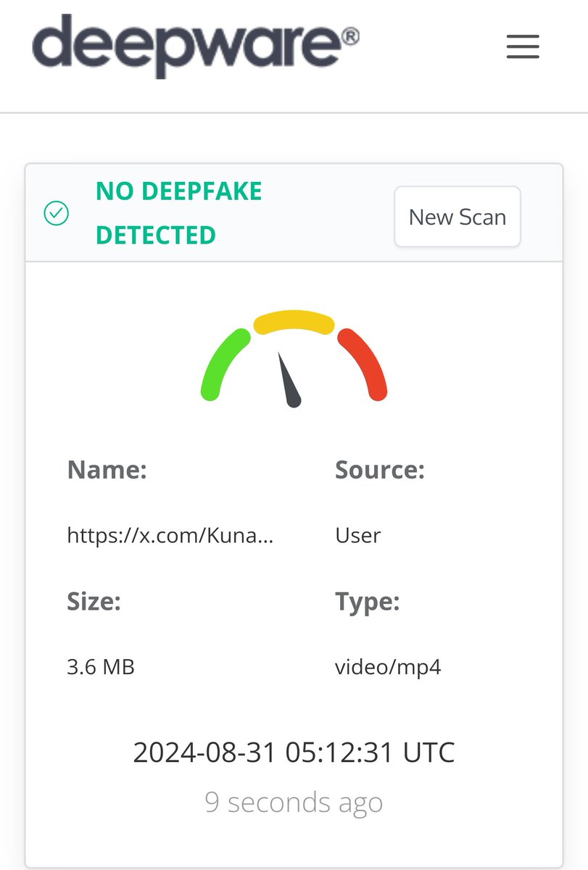Start a New Scan
Screen dimensions: 588x870
pyautogui.click(x=457, y=217)
